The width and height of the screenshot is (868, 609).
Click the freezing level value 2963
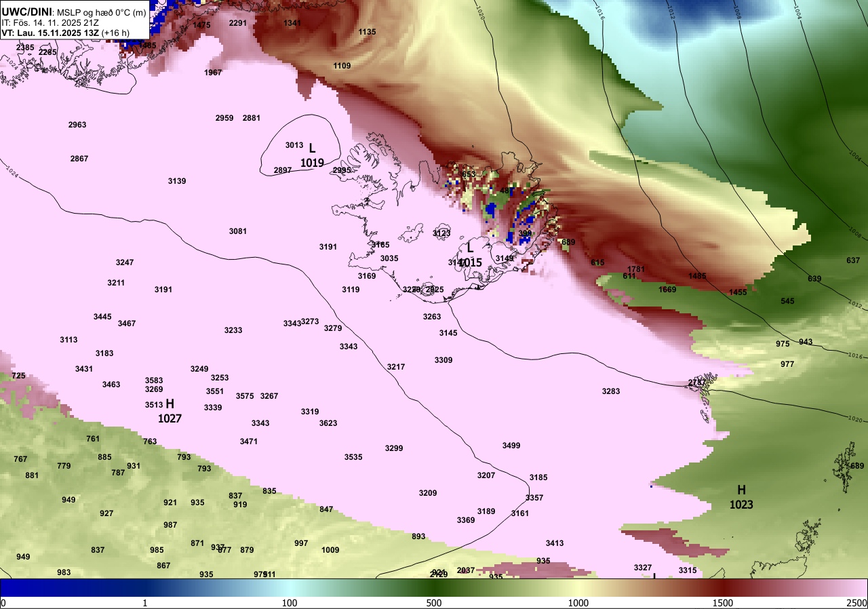coord(77,125)
